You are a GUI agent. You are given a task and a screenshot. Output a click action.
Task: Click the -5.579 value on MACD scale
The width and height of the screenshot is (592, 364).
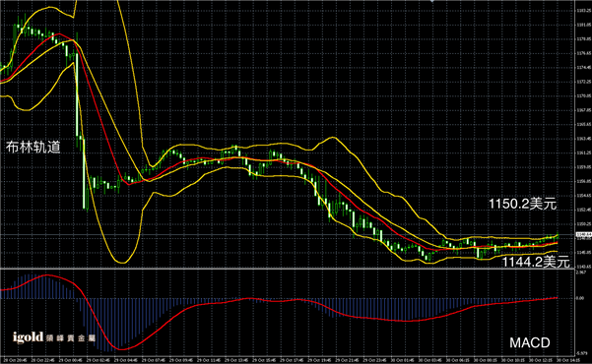tap(581, 353)
